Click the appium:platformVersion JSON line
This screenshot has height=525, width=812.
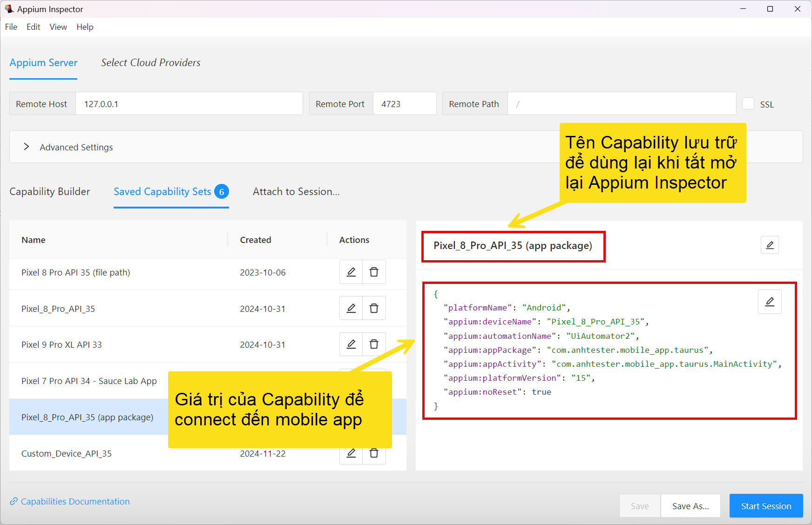[519, 378]
